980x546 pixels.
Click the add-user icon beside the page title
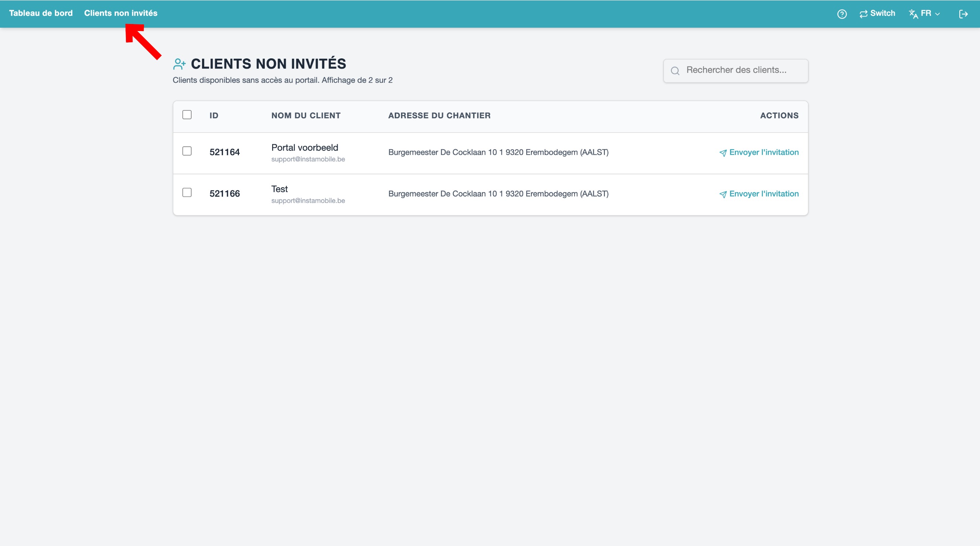(179, 64)
